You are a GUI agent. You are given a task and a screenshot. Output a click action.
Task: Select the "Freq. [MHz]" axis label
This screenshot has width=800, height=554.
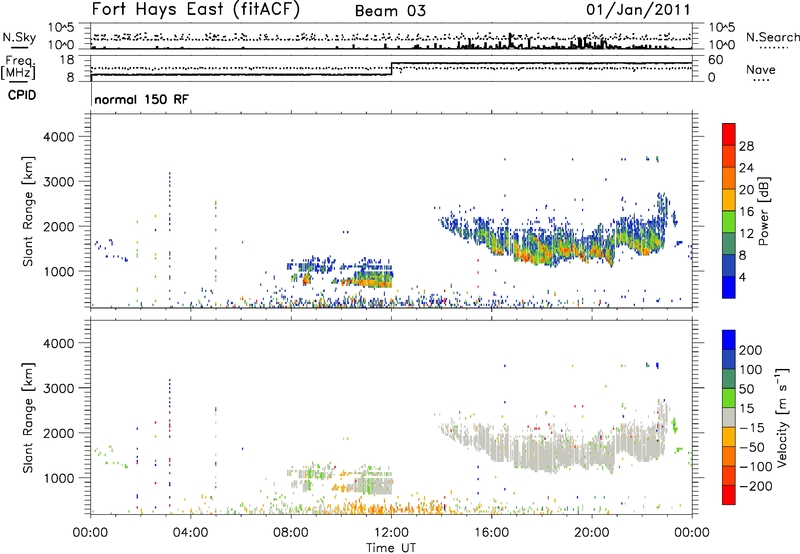tap(18, 68)
